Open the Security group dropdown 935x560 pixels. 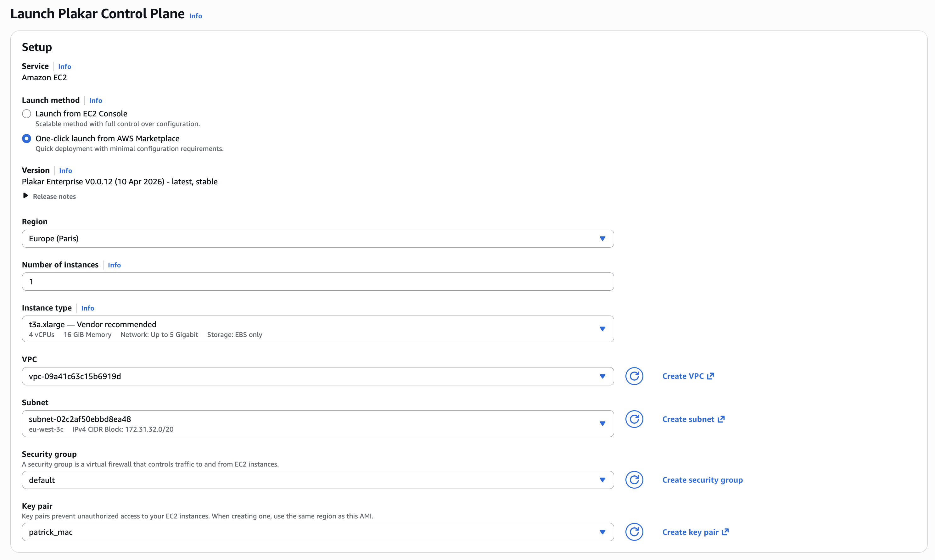(x=318, y=480)
